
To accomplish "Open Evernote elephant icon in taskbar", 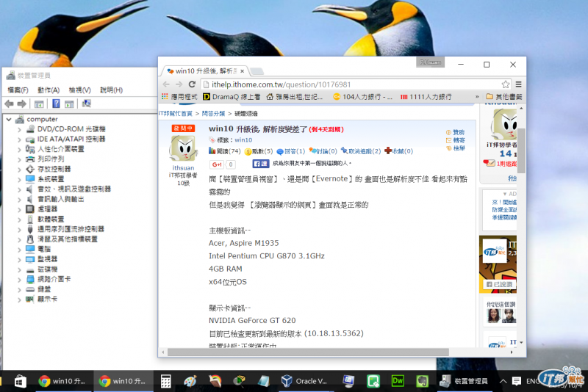I will coord(422,381).
